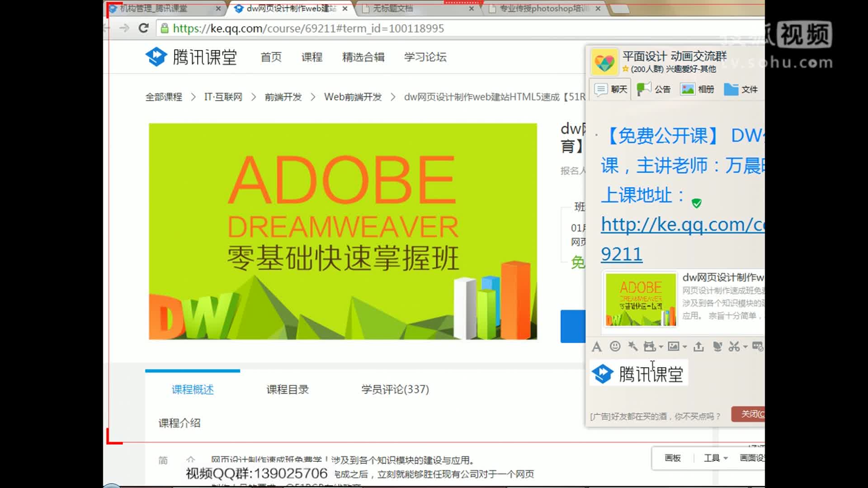Click the Web前端开发 breadcrumb link

tap(353, 97)
